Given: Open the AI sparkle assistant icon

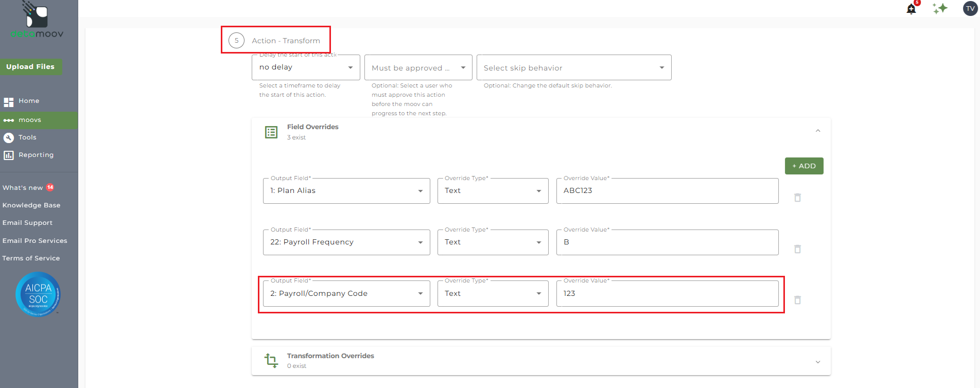Looking at the screenshot, I should click(x=940, y=8).
